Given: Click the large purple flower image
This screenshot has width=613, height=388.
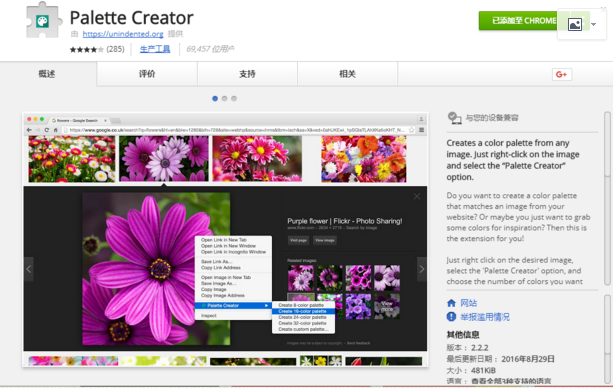Looking at the screenshot, I should click(156, 269).
